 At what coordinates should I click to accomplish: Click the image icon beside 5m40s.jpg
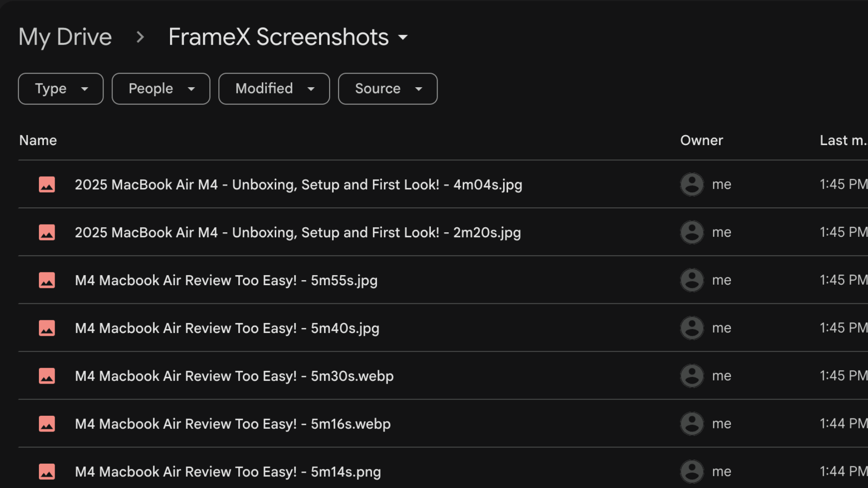47,328
